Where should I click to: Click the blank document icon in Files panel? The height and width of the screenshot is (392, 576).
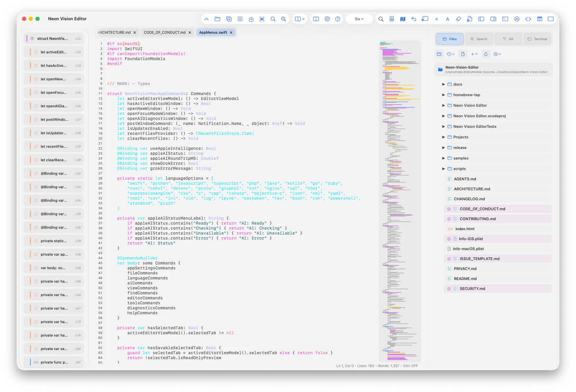pyautogui.click(x=463, y=54)
